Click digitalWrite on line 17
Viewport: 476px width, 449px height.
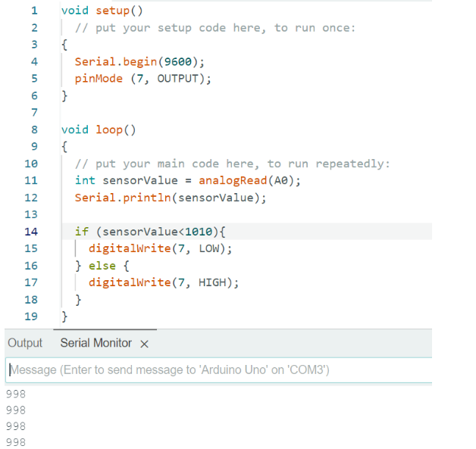point(130,282)
